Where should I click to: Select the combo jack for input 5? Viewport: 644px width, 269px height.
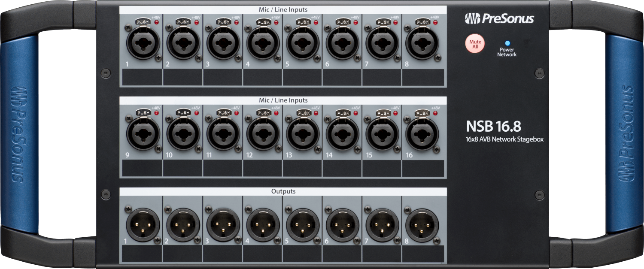pyautogui.click(x=303, y=43)
